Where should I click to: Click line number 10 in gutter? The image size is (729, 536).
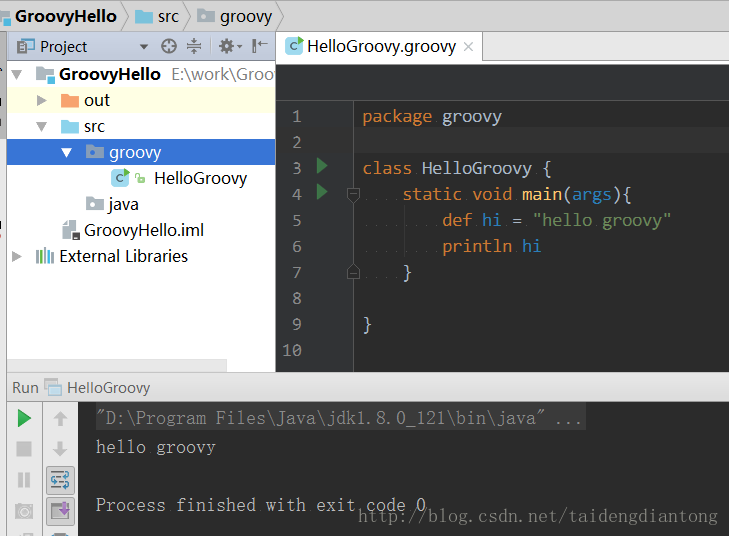click(x=292, y=351)
